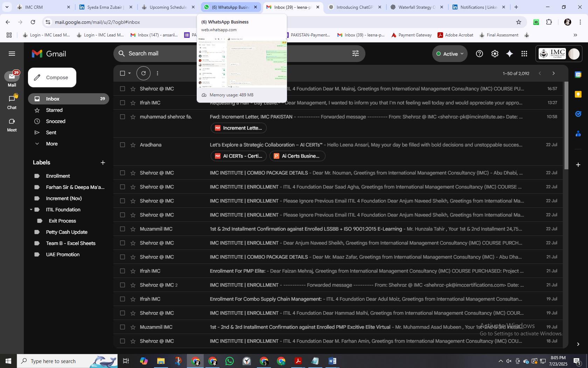Tick the select-all checkbox
588x368 pixels.
click(x=122, y=73)
